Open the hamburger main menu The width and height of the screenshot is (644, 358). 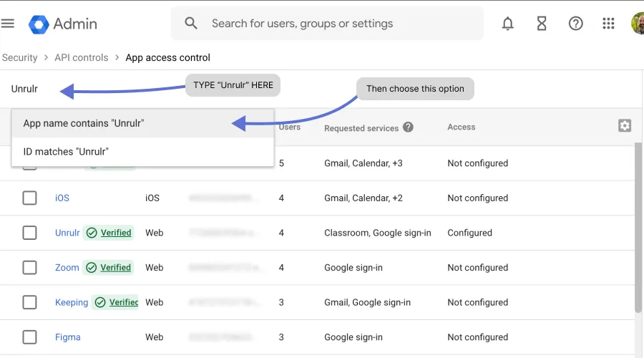point(8,24)
